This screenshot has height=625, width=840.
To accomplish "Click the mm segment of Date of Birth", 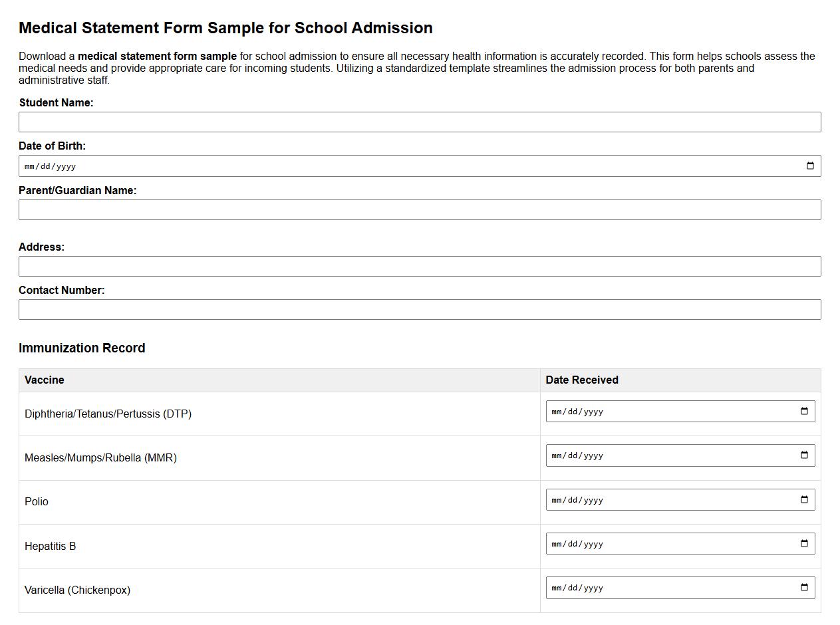I will click(x=29, y=166).
